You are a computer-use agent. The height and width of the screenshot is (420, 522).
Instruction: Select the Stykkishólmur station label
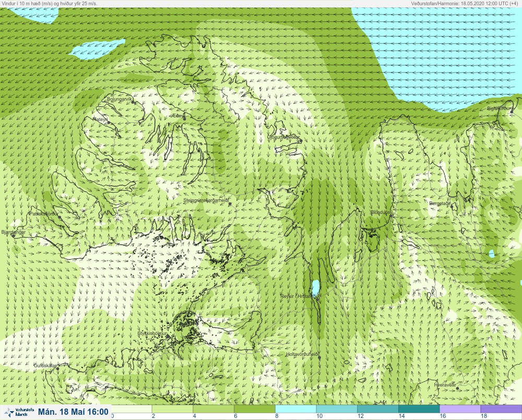tap(152, 333)
